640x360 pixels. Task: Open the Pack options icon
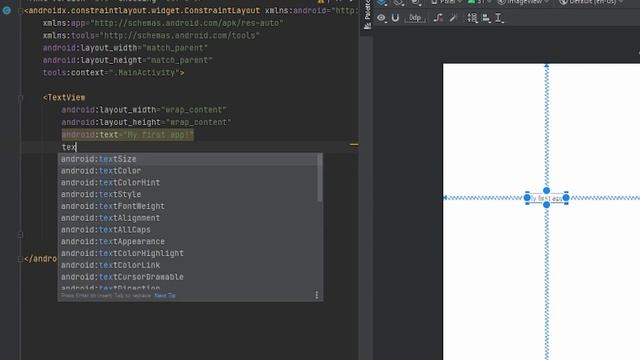[x=472, y=18]
